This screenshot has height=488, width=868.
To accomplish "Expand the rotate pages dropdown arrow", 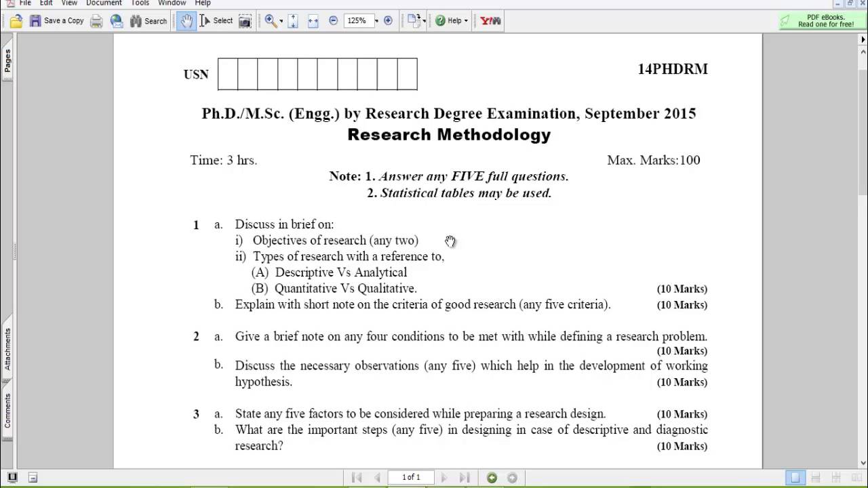I will pyautogui.click(x=425, y=21).
